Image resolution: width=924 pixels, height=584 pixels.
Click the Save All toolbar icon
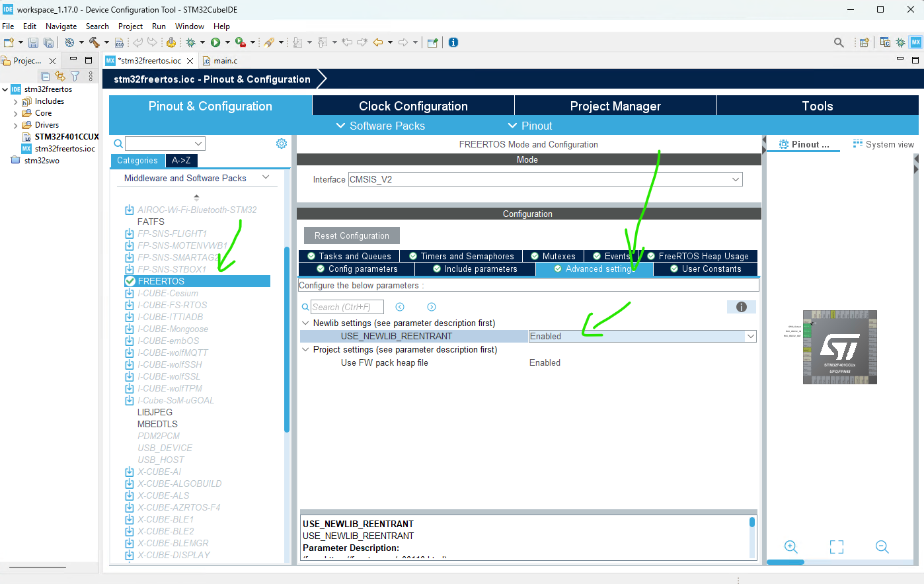click(48, 42)
